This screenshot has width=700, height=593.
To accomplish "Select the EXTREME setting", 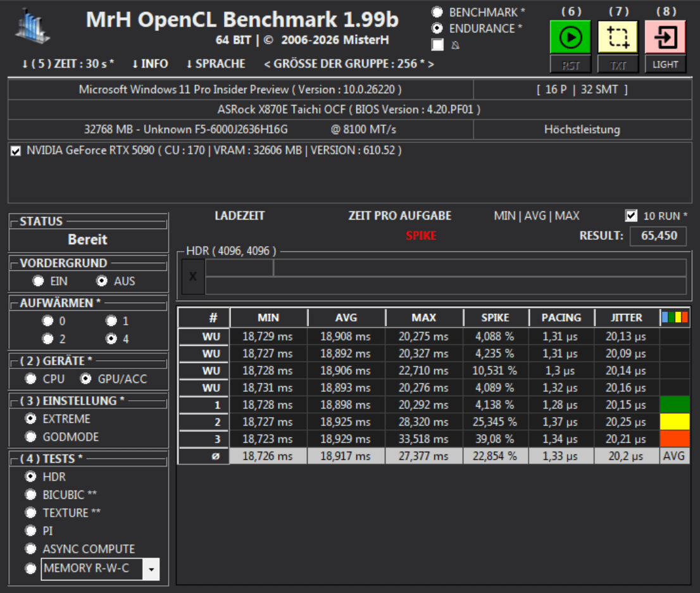I will (x=31, y=419).
